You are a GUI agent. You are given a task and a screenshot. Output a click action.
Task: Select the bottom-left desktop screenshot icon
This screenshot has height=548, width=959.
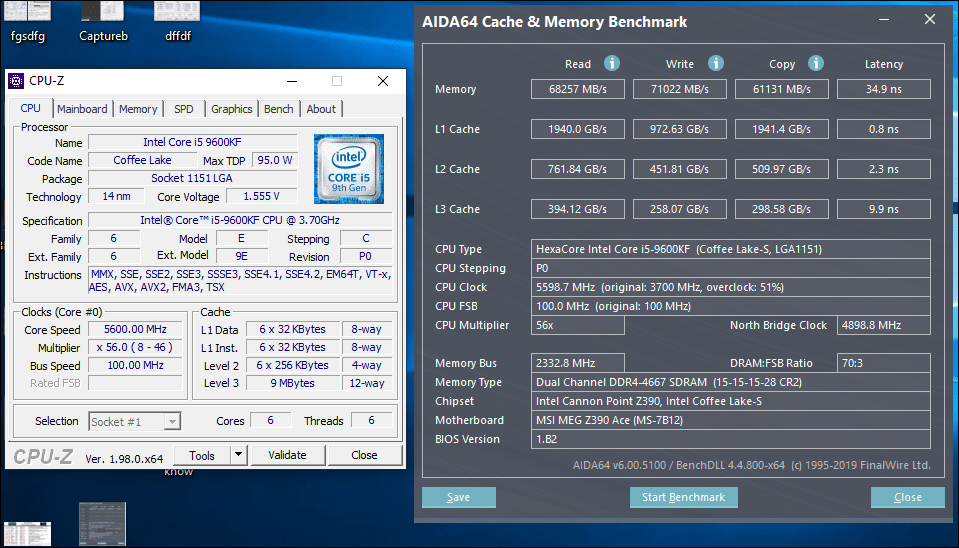pyautogui.click(x=28, y=533)
